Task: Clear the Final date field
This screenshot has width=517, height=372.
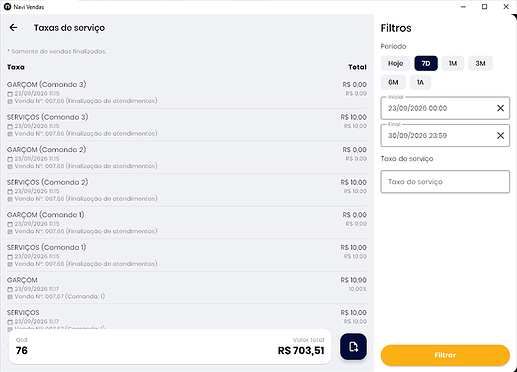Action: click(500, 135)
